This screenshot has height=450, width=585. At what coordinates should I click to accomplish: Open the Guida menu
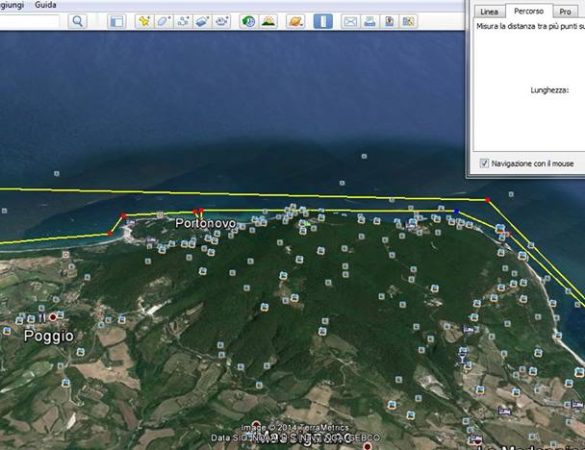click(46, 5)
